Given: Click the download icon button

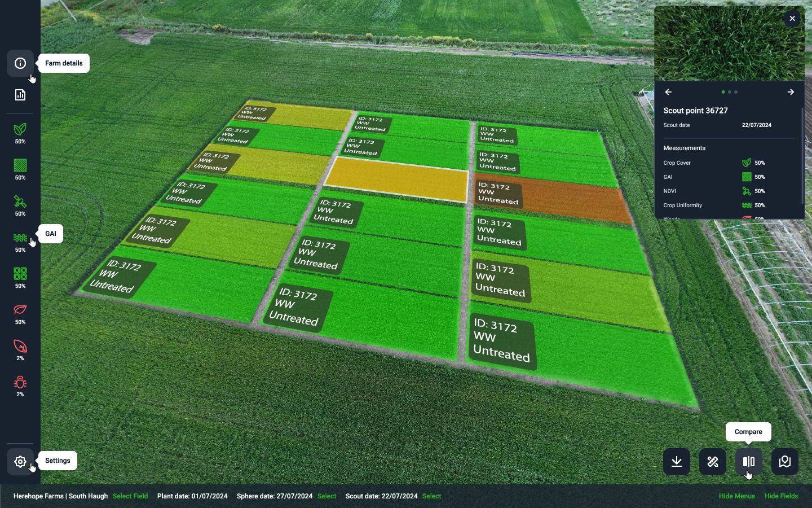Looking at the screenshot, I should click(677, 462).
